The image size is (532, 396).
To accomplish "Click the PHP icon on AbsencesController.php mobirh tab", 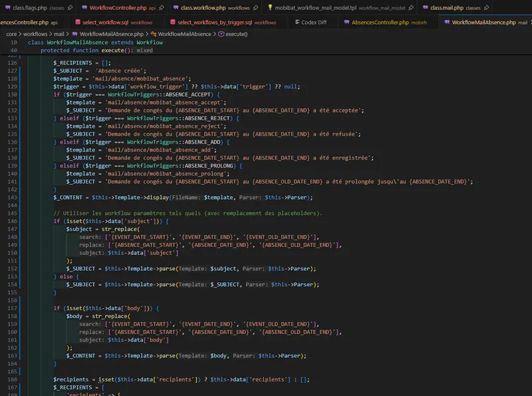I will [346, 22].
